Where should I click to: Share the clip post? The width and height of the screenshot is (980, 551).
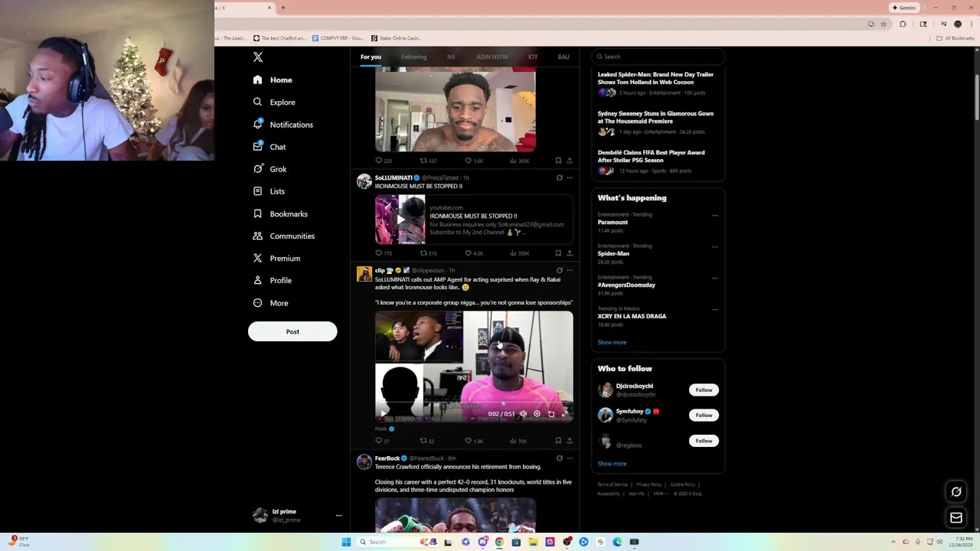point(570,441)
